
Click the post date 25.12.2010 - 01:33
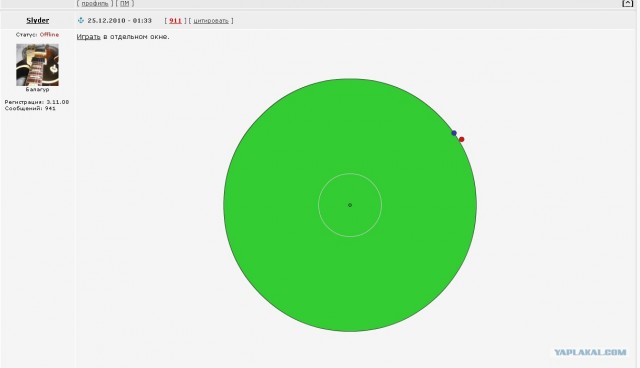click(x=120, y=20)
